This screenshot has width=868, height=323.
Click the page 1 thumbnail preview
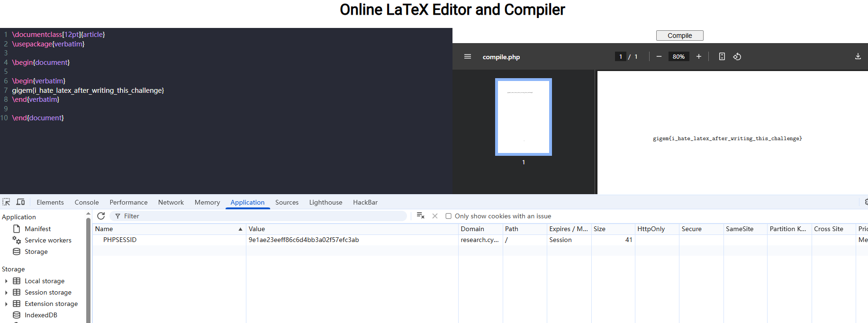pos(523,117)
